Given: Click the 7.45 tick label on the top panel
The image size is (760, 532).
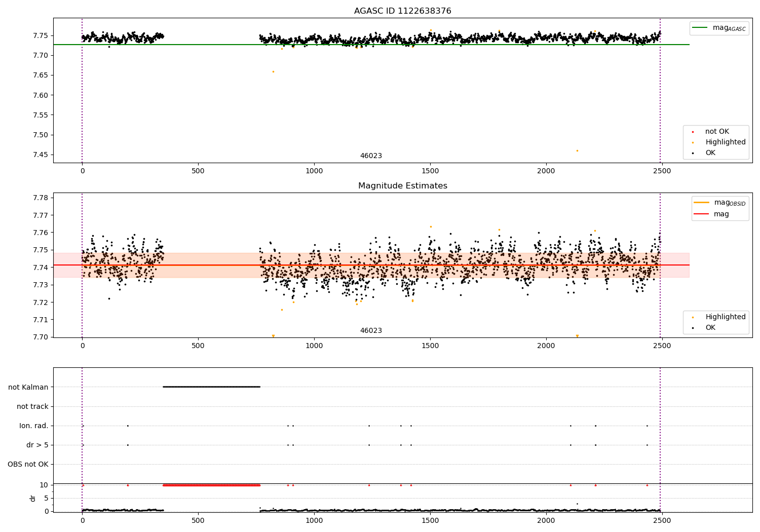Looking at the screenshot, I should pyautogui.click(x=40, y=155).
